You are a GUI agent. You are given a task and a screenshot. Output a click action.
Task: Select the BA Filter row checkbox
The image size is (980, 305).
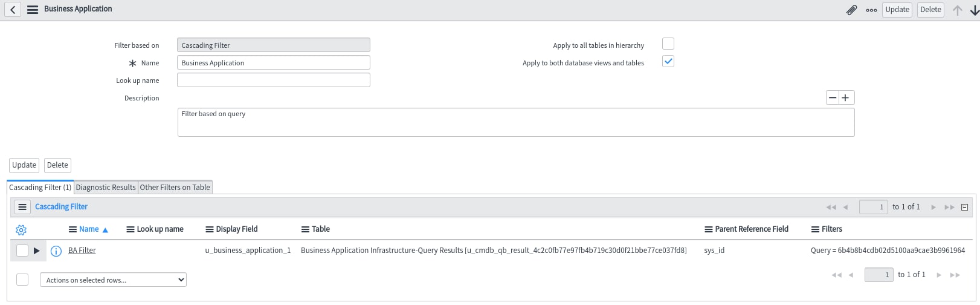[22, 251]
